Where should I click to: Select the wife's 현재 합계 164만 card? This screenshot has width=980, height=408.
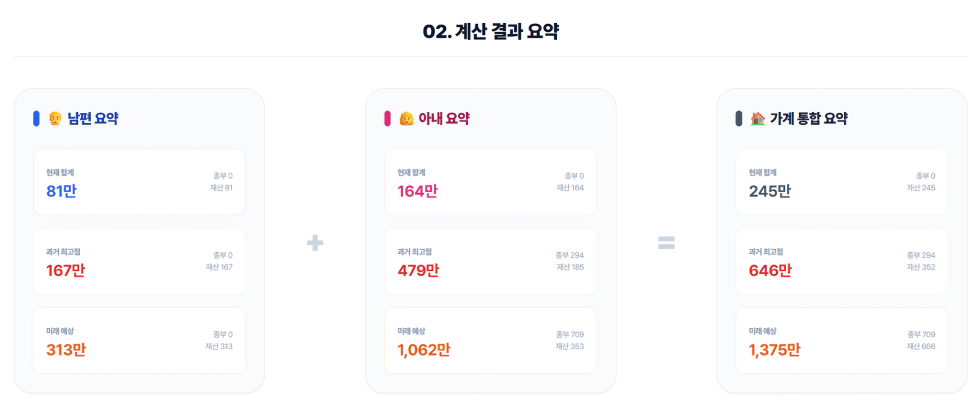[490, 182]
